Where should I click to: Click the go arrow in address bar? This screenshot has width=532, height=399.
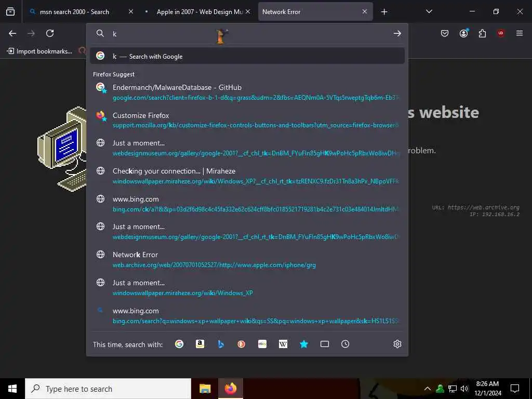pos(397,33)
